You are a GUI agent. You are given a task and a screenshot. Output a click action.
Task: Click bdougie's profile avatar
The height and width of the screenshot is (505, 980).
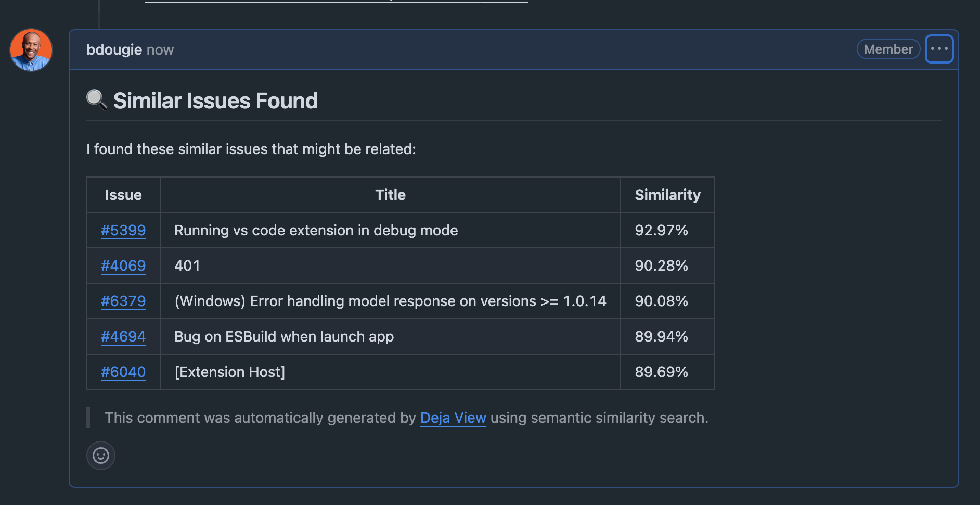(31, 50)
